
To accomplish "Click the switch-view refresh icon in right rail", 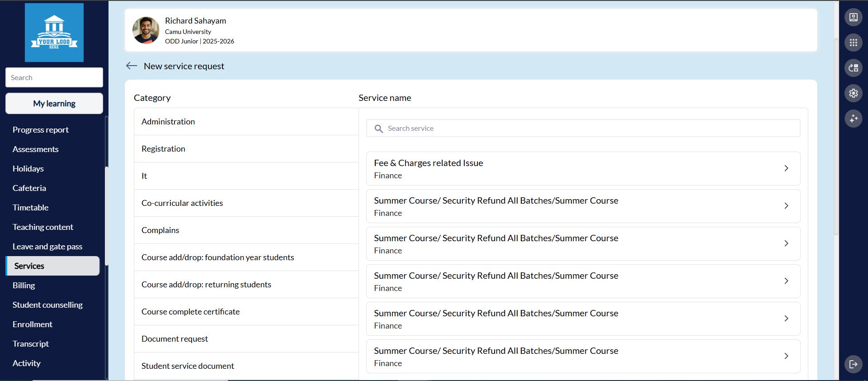I will tap(853, 68).
